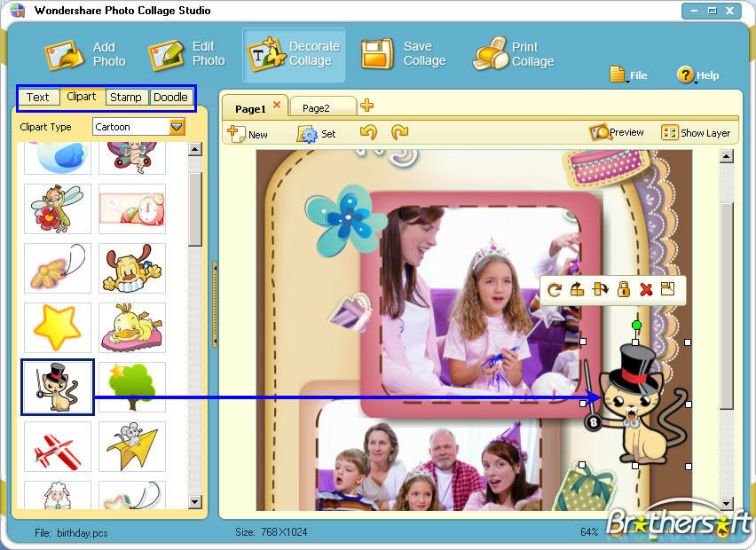Open the File menu
Viewport: 756px width, 550px height.
tap(628, 75)
